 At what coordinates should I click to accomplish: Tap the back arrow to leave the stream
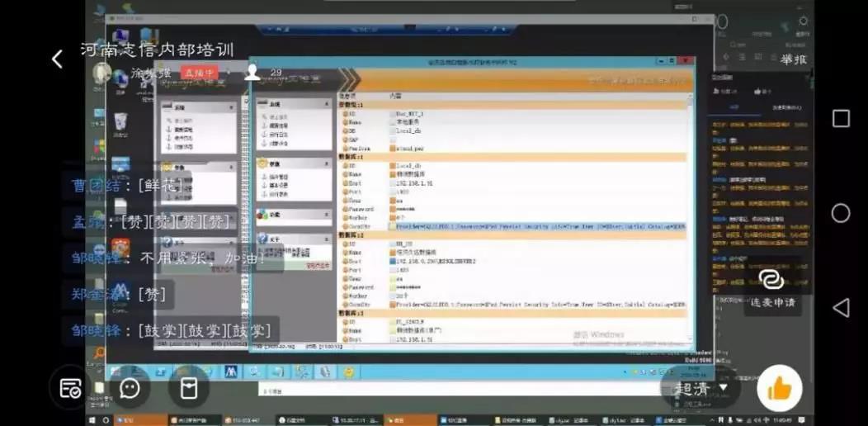[57, 59]
